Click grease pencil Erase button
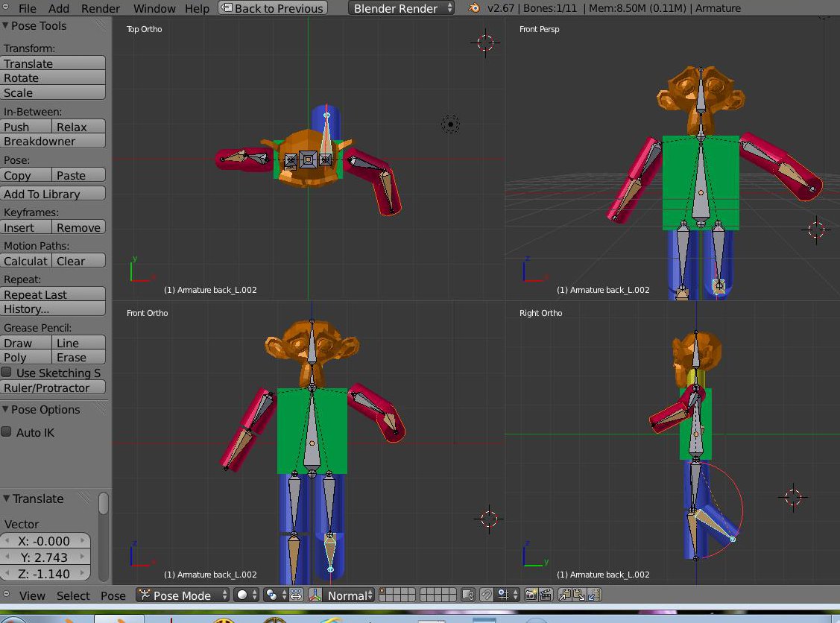The image size is (840, 623). tap(79, 357)
